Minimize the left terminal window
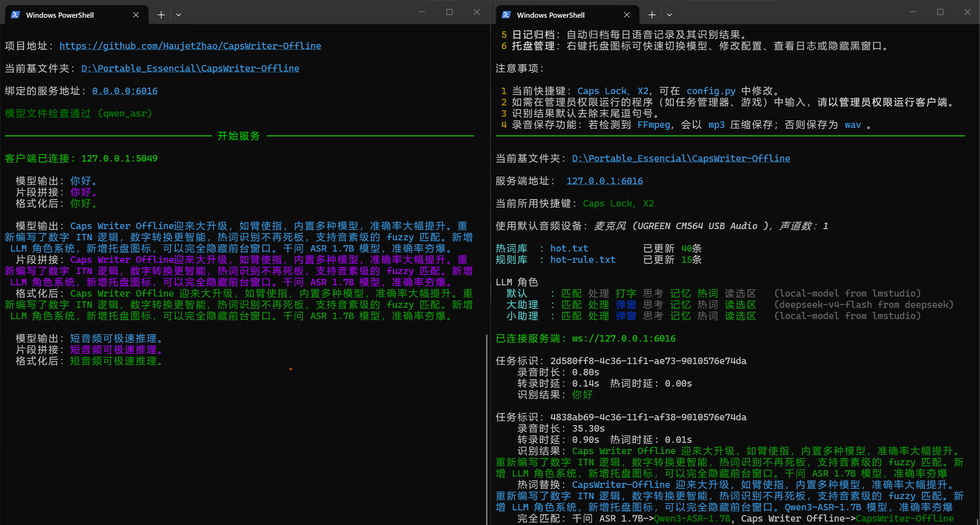 coord(422,12)
